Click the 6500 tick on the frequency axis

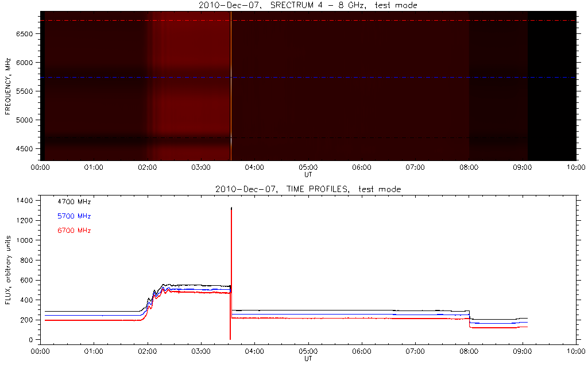point(25,34)
